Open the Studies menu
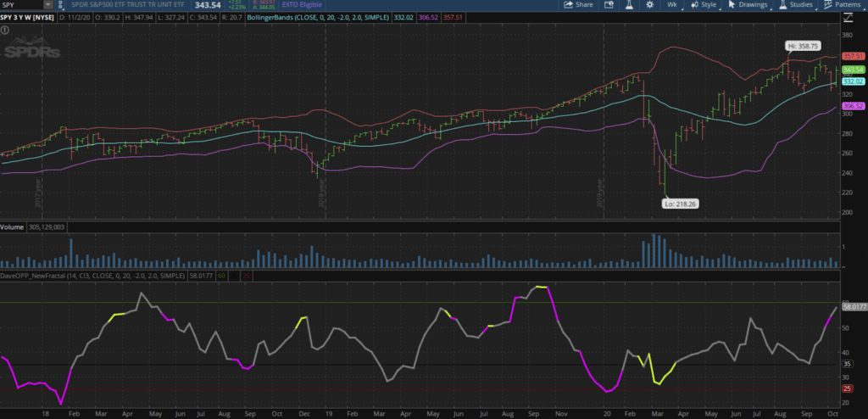Viewport: 868px width, 419px height. click(797, 4)
